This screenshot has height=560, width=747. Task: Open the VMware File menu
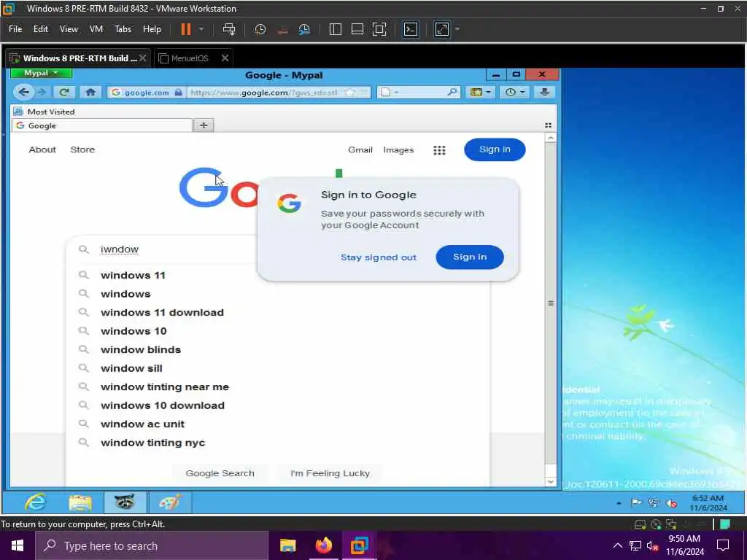click(15, 29)
